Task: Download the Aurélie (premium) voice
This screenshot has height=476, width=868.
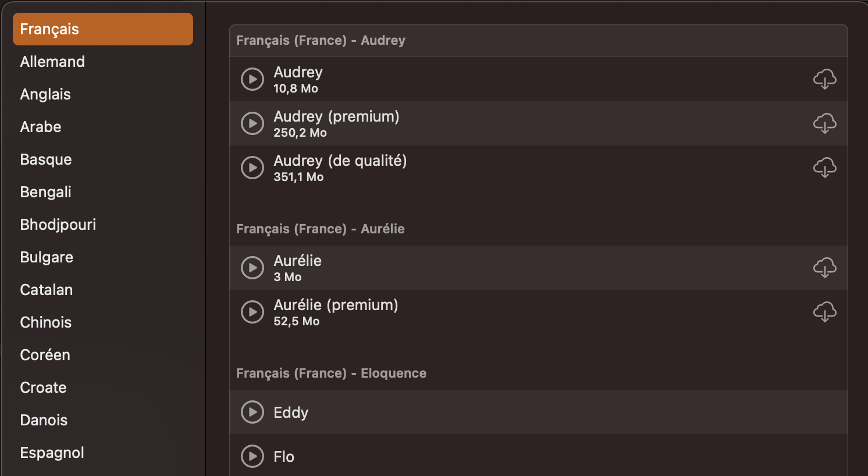Action: pos(824,312)
